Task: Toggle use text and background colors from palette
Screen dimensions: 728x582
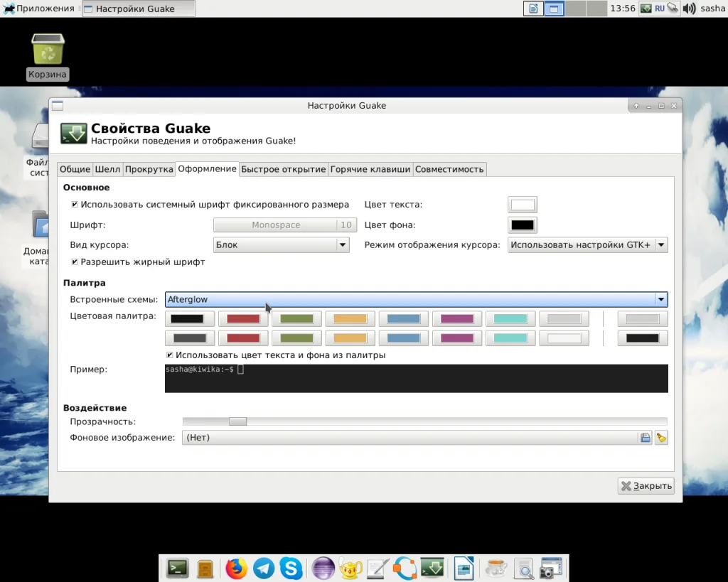Action: coord(169,355)
